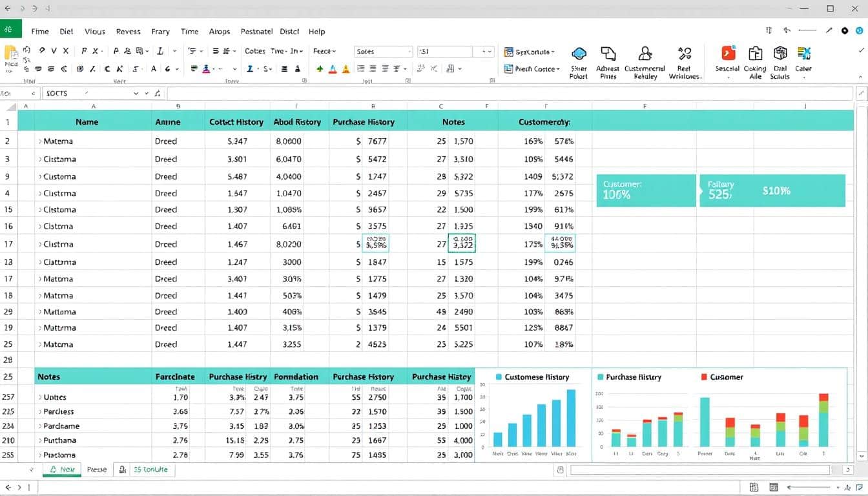
Task: Click the Customer: 100% card
Action: coord(646,190)
